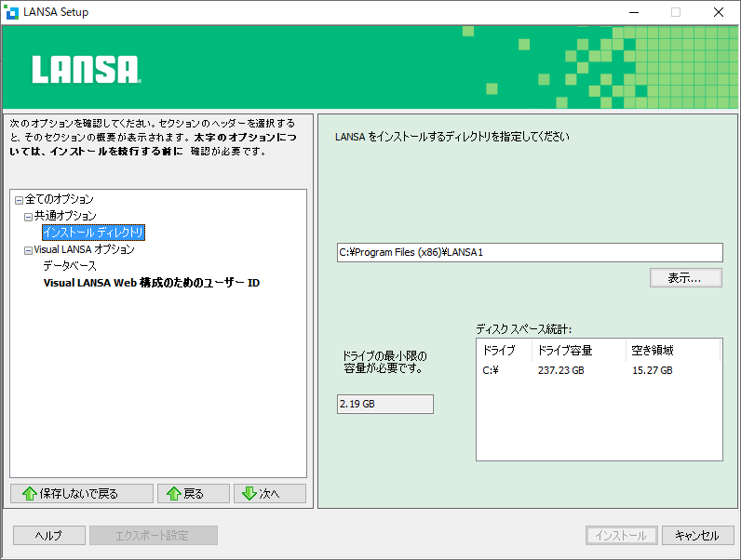Click the LANSA logo in the banner
The width and height of the screenshot is (741, 560).
(x=87, y=70)
